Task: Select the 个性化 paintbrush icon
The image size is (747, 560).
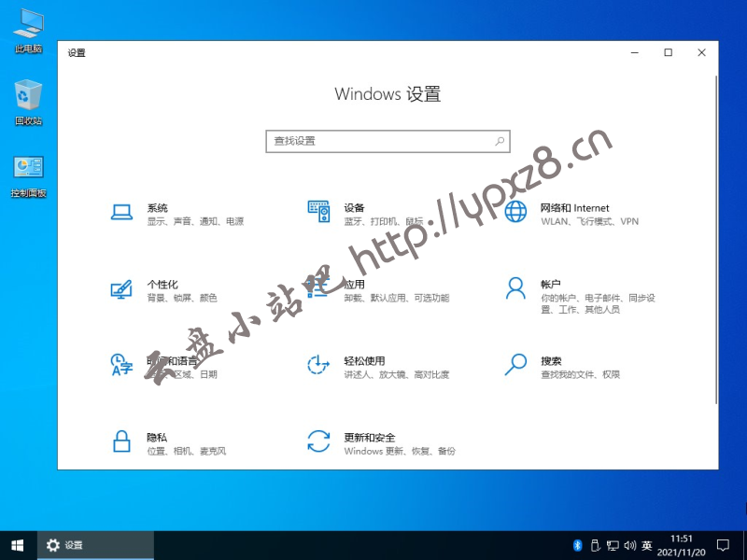Action: click(121, 288)
